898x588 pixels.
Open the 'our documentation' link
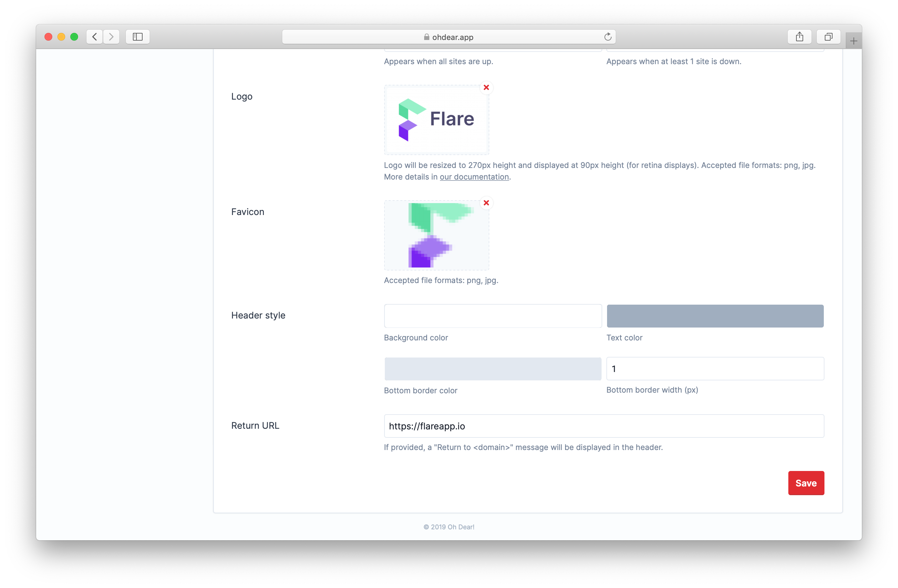(474, 177)
